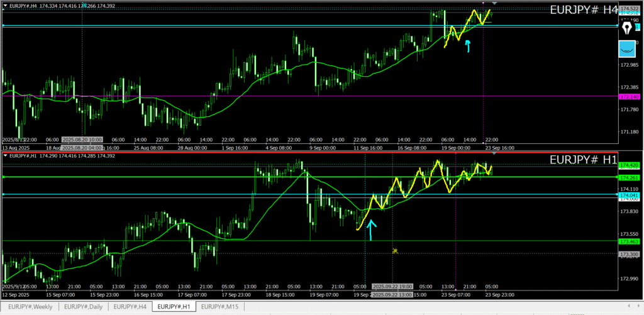
Task: Click the white pen nib icon
Action: 627,28
